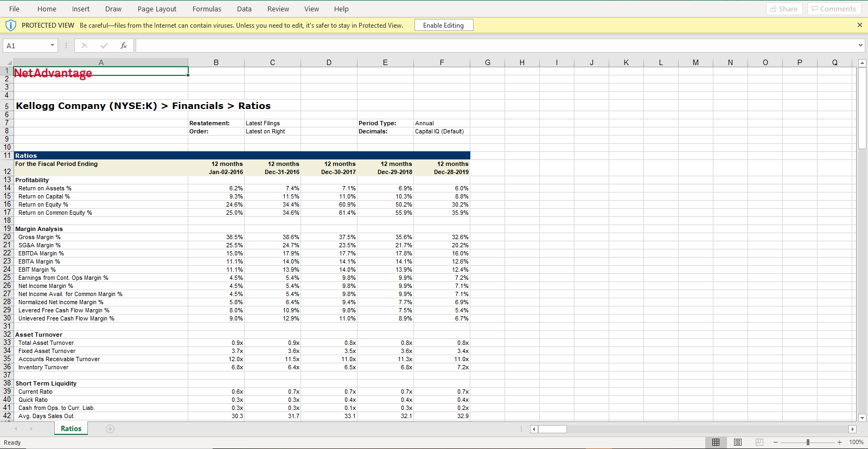The image size is (868, 449).
Task: Add a new sheet with plus icon
Action: coord(110,429)
